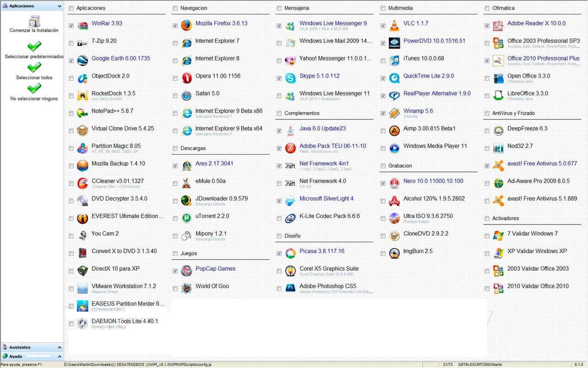Image resolution: width=588 pixels, height=368 pixels.
Task: Click the Picasa 3.8.117.16 icon
Action: point(291,254)
